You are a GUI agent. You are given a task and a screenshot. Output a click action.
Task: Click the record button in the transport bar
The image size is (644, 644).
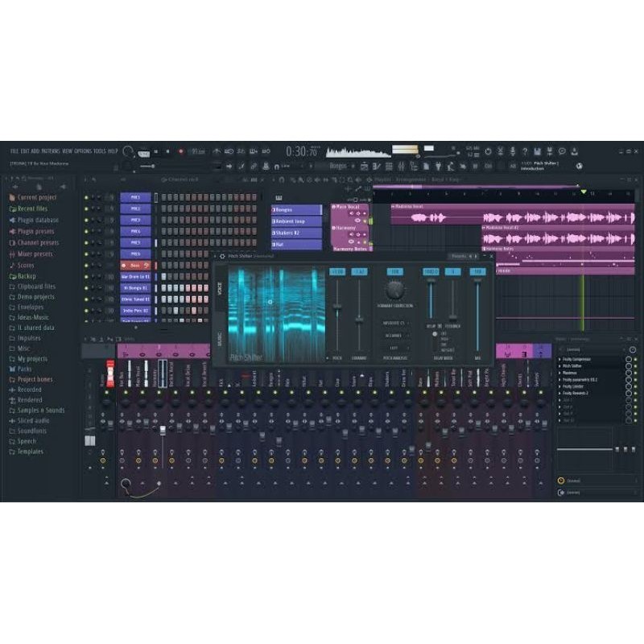click(x=180, y=151)
